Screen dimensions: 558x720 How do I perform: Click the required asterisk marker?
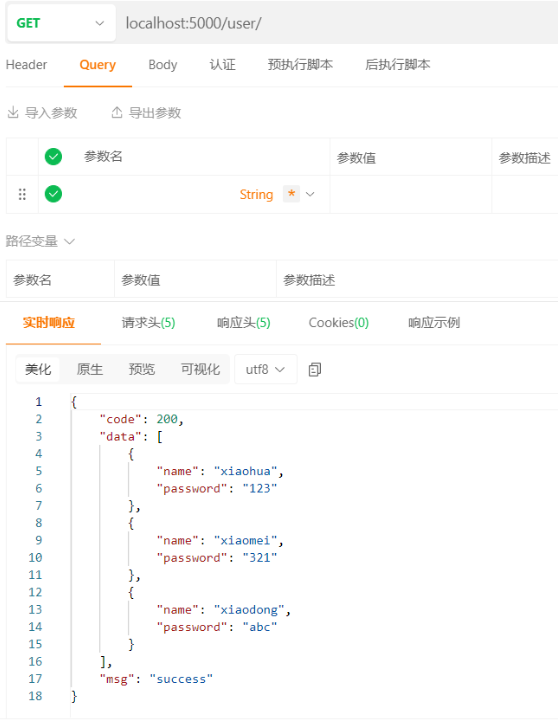click(291, 194)
